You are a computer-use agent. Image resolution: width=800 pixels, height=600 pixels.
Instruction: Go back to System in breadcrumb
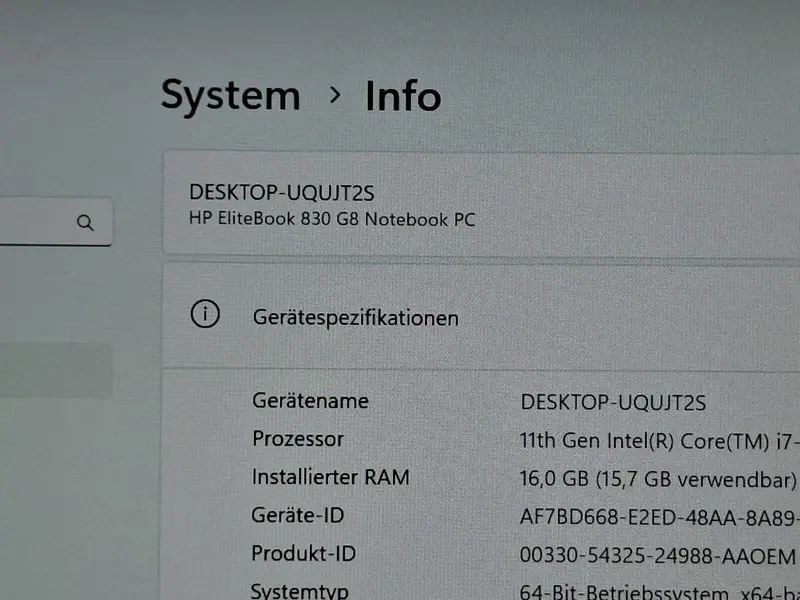pyautogui.click(x=231, y=96)
